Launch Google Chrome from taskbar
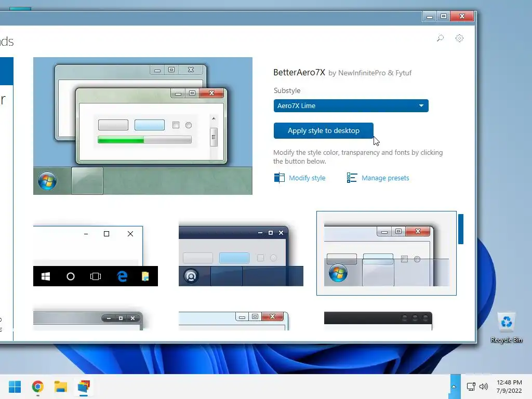 tap(37, 387)
